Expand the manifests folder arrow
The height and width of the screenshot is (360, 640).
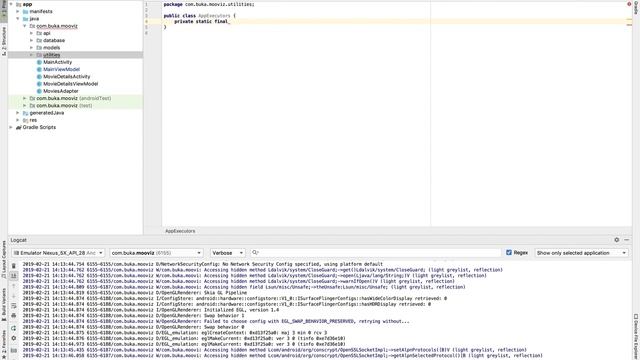18,11
